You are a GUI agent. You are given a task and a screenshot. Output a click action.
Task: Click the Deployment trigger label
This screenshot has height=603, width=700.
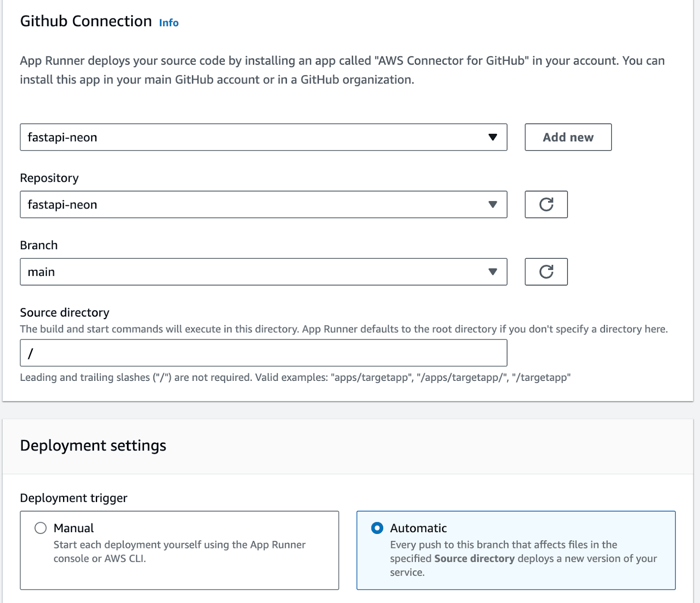(73, 498)
